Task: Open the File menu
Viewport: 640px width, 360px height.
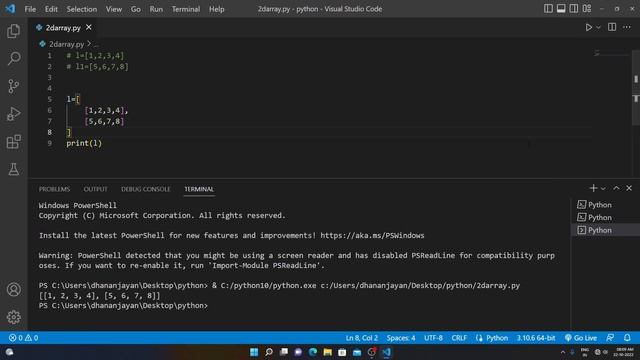Action: (30, 9)
